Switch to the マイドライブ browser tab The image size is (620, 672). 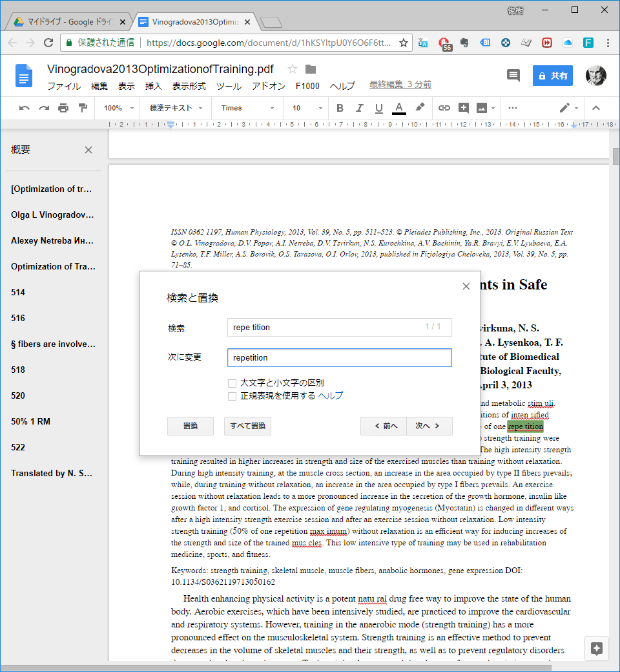click(68, 22)
